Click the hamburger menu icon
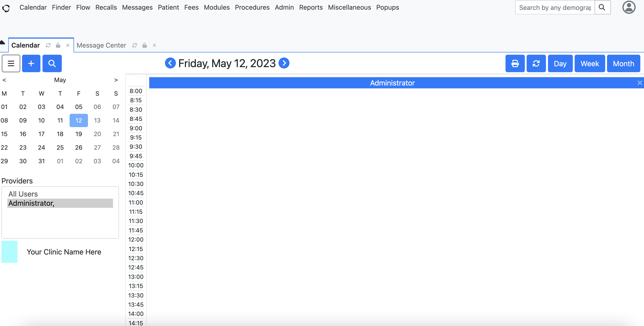This screenshot has height=326, width=644. 11,63
